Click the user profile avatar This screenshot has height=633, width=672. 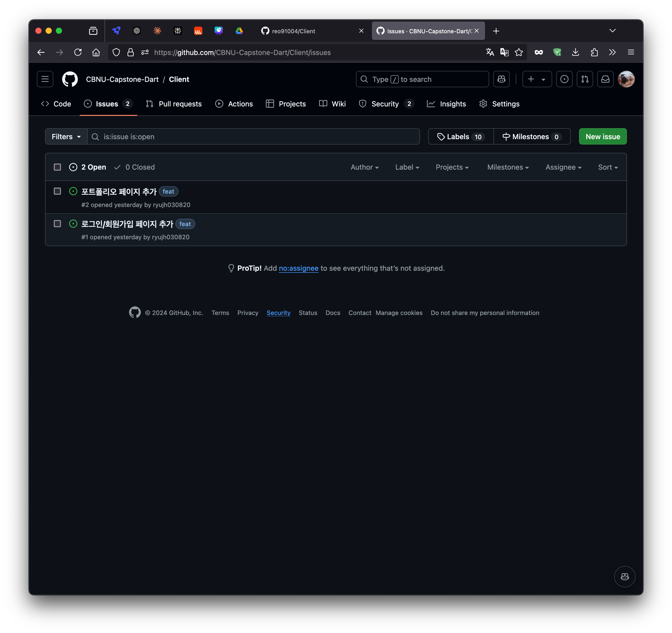(x=626, y=79)
